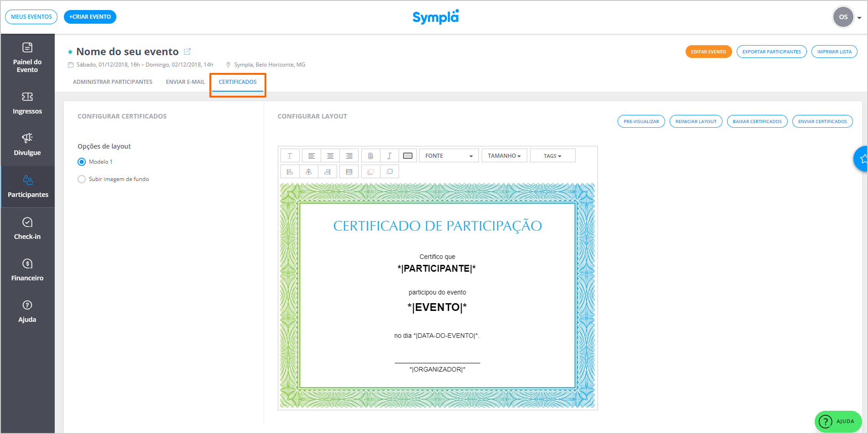Screen dimensions: 868x434
Task: Open the text color swatch
Action: (x=408, y=156)
